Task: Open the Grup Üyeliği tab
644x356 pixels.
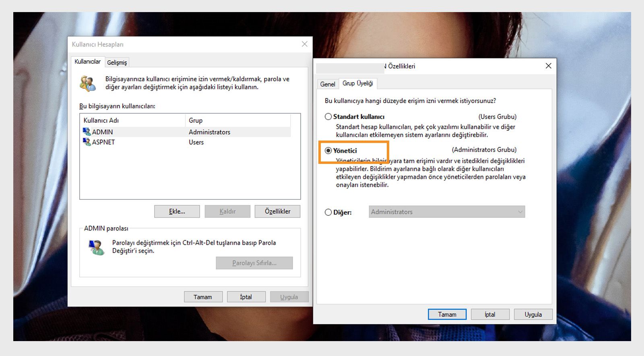Action: (358, 83)
